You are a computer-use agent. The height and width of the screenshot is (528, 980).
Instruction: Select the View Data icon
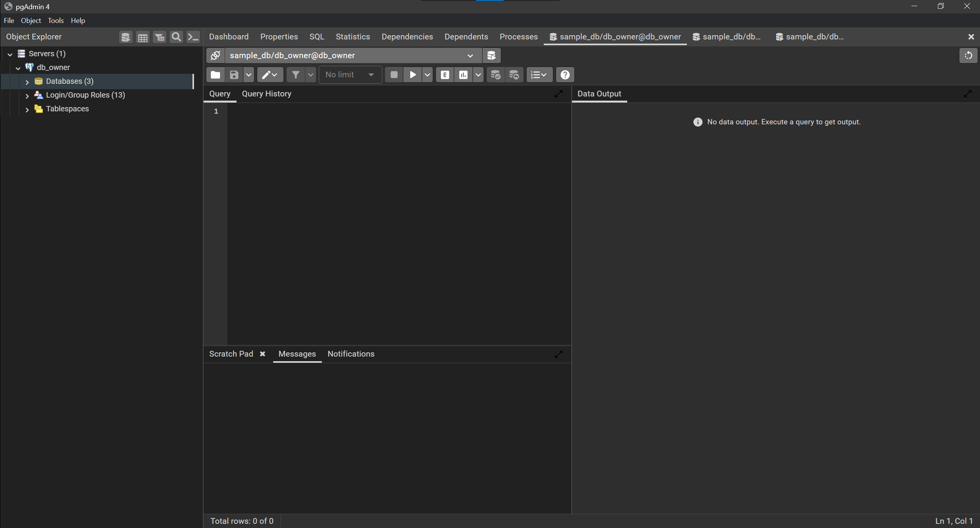pos(142,37)
